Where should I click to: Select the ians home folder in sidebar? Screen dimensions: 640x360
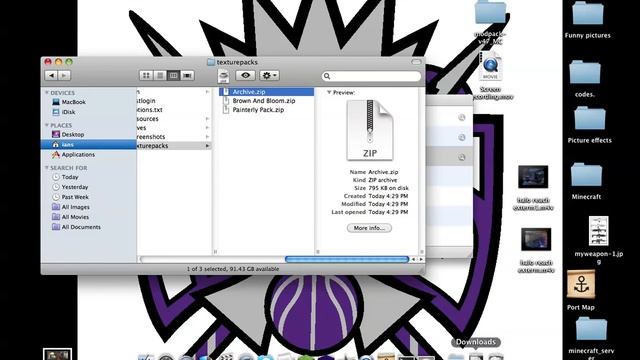coord(89,144)
